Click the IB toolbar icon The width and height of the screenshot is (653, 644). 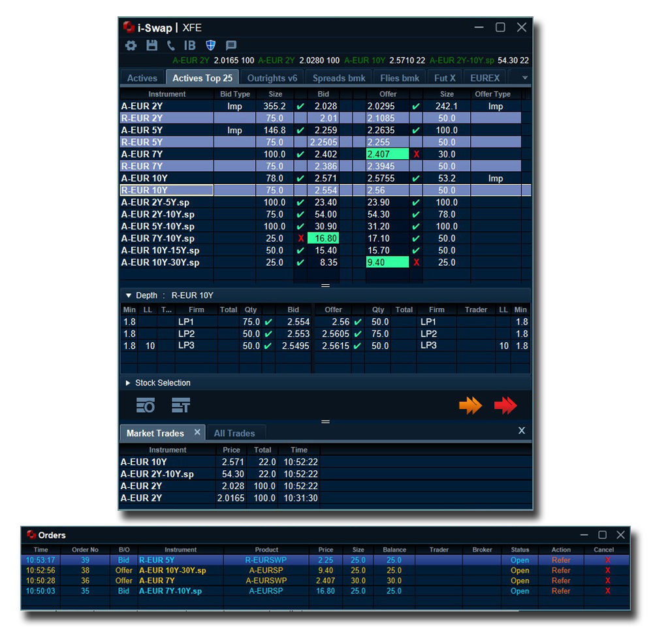pyautogui.click(x=190, y=46)
